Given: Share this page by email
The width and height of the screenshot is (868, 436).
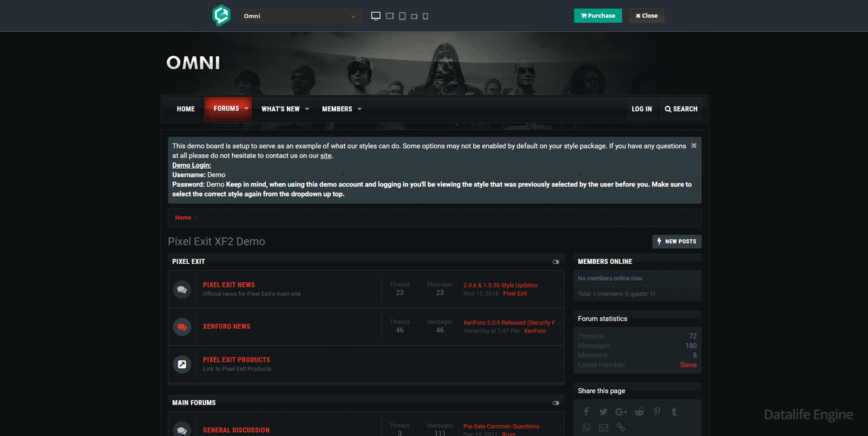Looking at the screenshot, I should pos(604,427).
